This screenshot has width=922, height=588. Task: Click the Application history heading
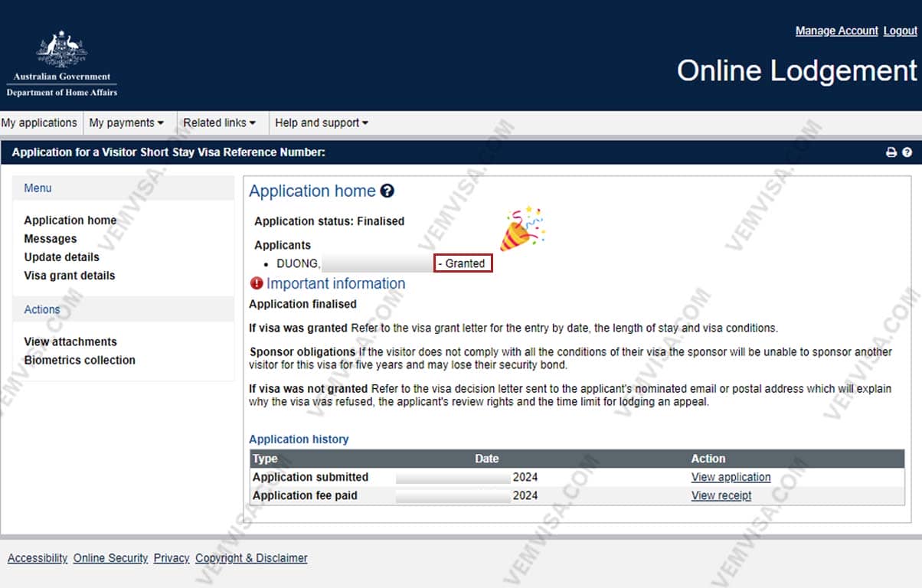point(299,439)
